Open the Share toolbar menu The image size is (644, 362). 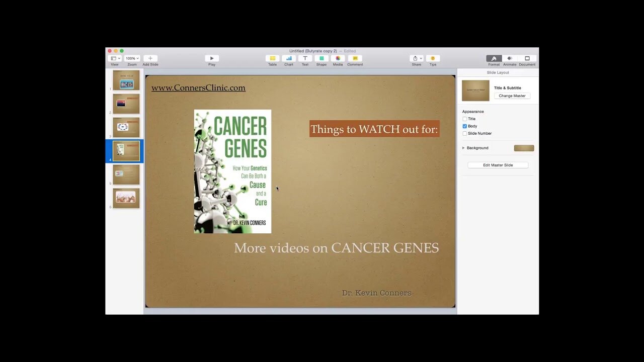[x=417, y=58]
